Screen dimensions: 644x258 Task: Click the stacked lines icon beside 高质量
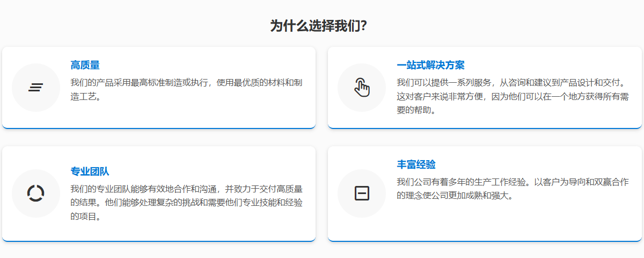tap(35, 88)
